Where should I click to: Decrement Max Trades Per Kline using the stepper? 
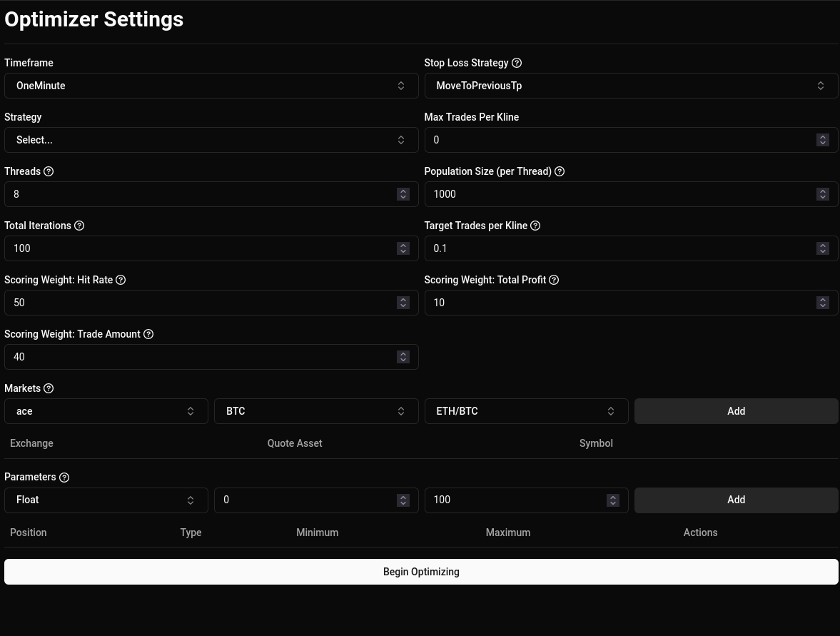822,143
